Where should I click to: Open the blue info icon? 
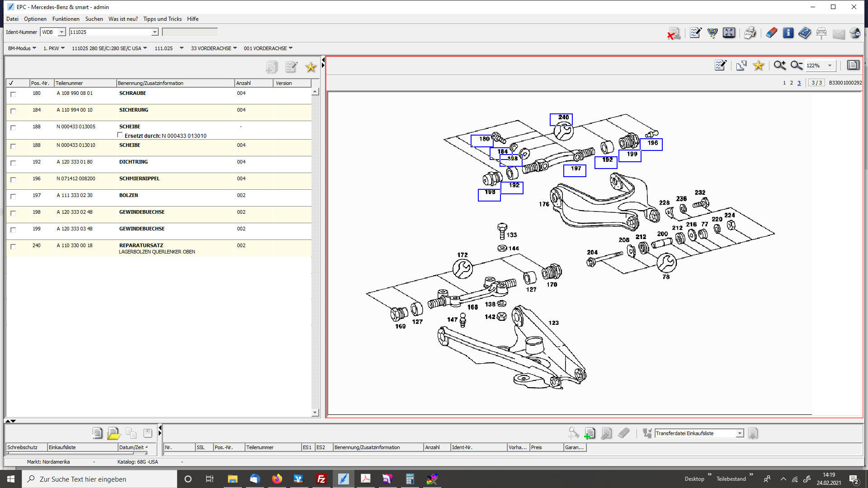[788, 33]
